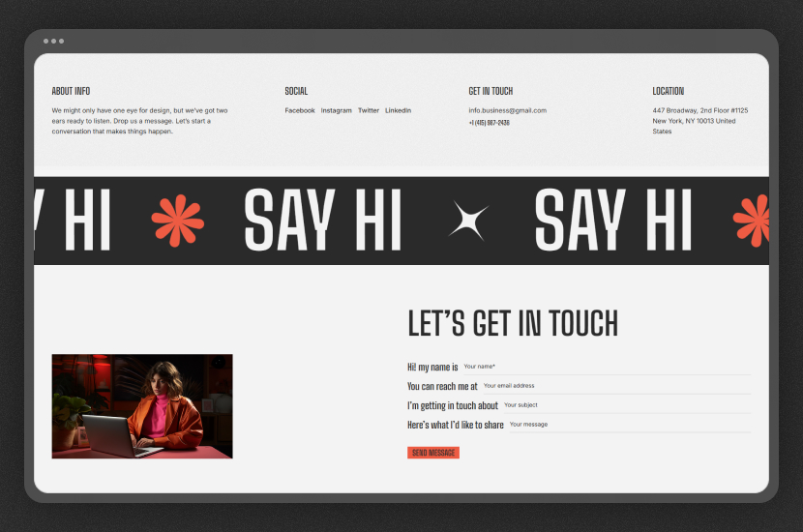Viewport: 803px width, 532px height.
Task: Click the SAY HI text right of the star
Action: click(x=612, y=221)
